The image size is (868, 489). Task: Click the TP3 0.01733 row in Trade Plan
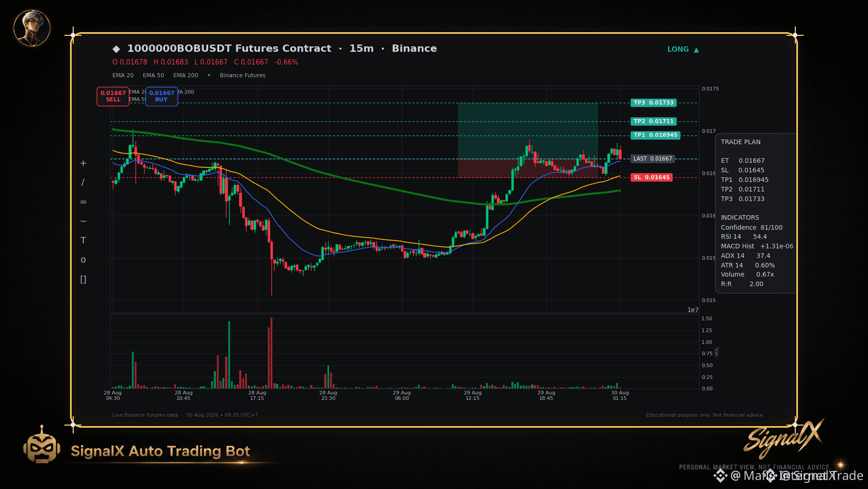(742, 199)
